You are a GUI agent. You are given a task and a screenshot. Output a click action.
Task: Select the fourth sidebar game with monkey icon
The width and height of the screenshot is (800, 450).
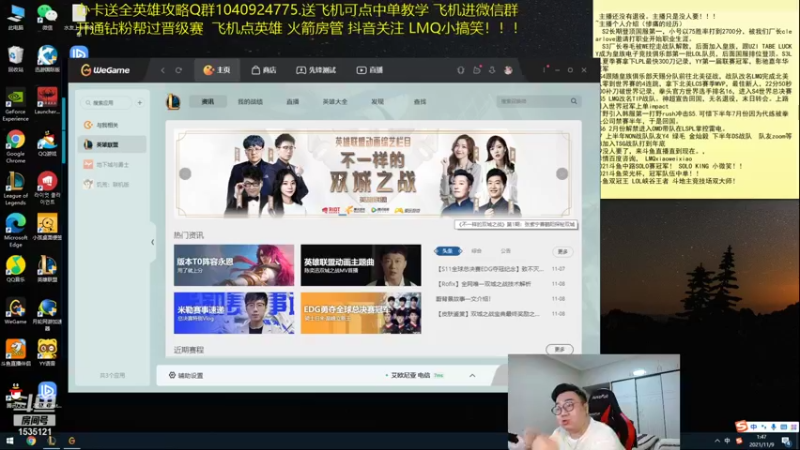[x=112, y=184]
